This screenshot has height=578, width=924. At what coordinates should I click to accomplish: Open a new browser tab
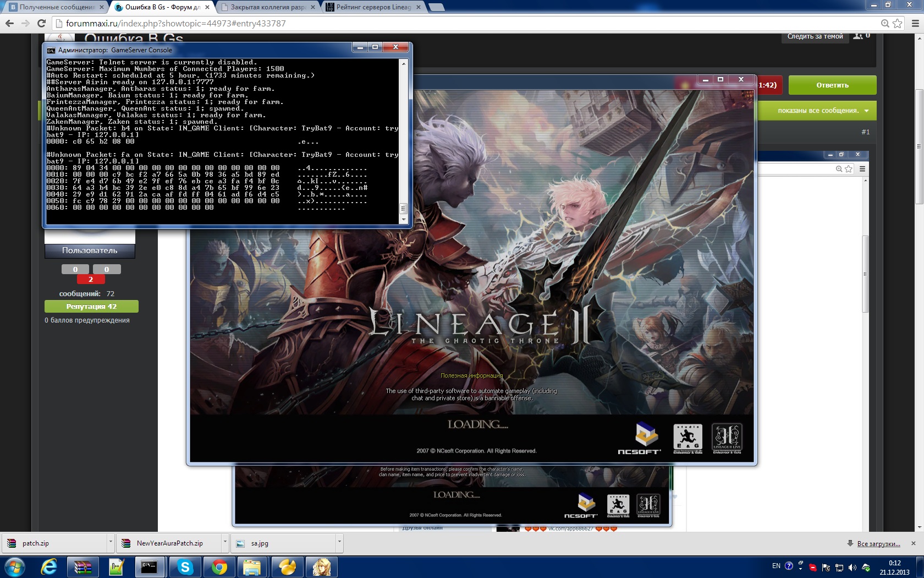[x=436, y=7]
